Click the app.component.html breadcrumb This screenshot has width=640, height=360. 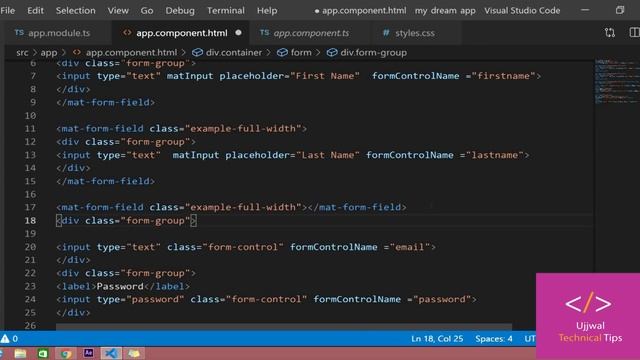coord(131,53)
